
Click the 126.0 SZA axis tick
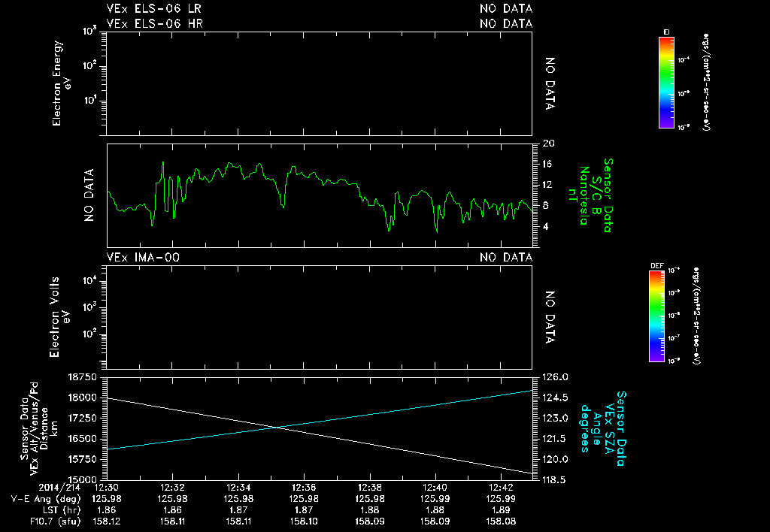coord(556,377)
